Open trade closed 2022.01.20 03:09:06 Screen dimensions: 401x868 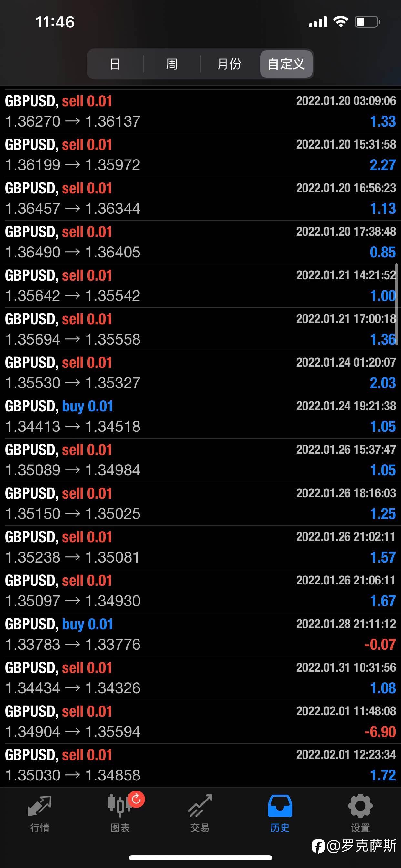200,111
